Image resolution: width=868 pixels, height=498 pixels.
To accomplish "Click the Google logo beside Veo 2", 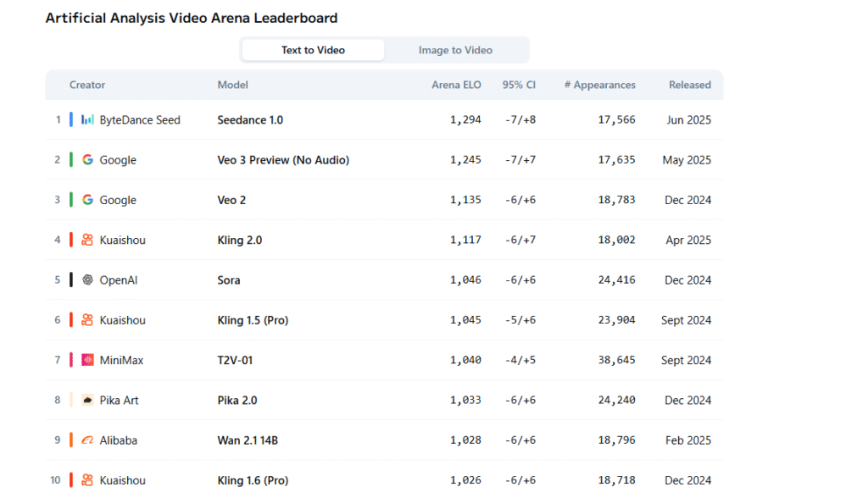I will pyautogui.click(x=87, y=200).
